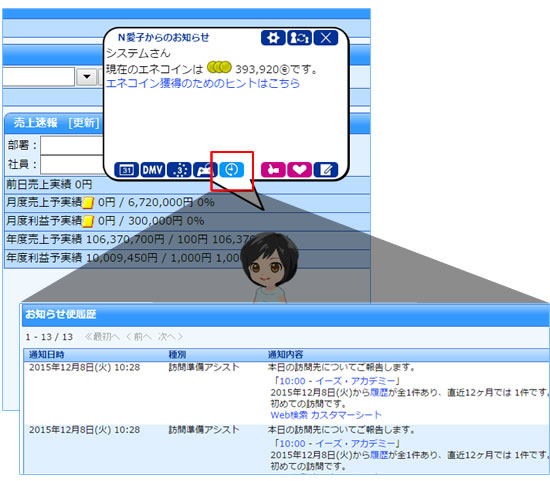Click the DMV icon button
This screenshot has height=481, width=550.
click(153, 170)
